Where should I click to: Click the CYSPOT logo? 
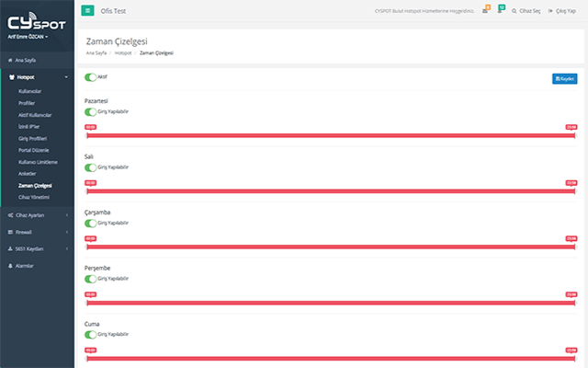point(37,20)
